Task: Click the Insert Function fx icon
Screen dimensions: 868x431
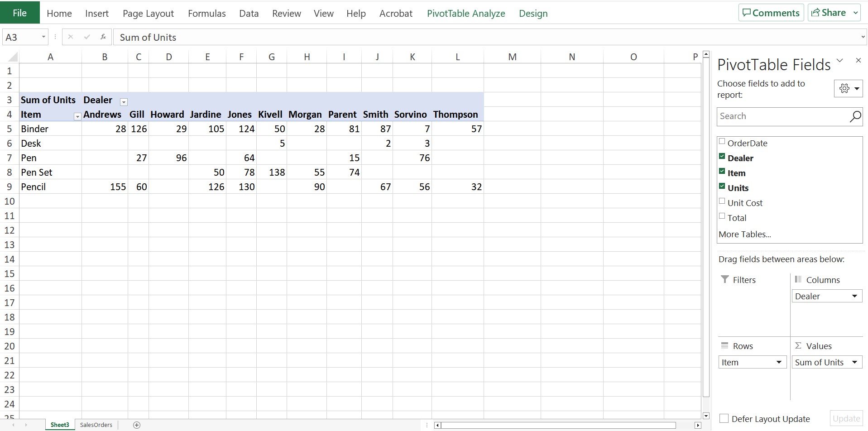Action: 103,37
